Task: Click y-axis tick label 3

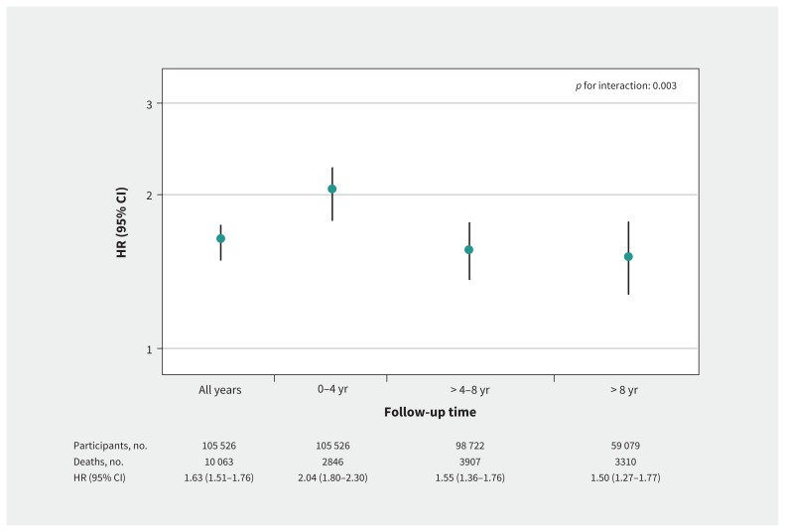Action: [x=149, y=104]
